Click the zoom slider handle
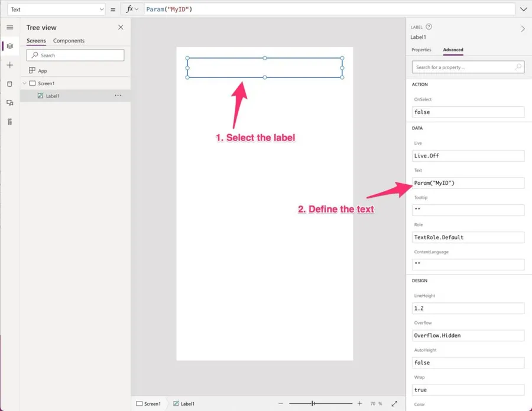Image resolution: width=532 pixels, height=411 pixels. pos(313,403)
